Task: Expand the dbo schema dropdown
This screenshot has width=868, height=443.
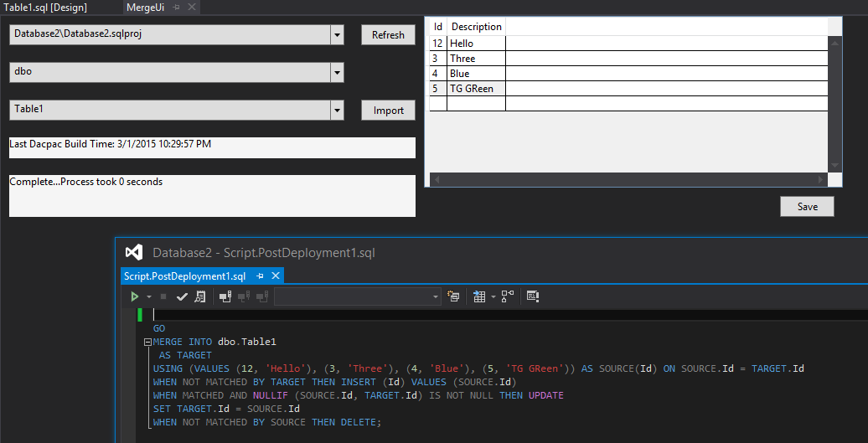Action: point(337,73)
